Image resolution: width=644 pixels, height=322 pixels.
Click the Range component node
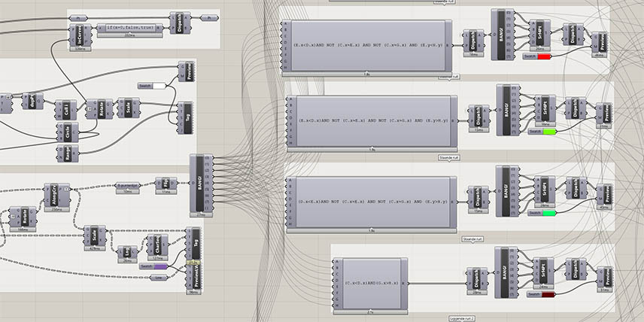[67, 153]
